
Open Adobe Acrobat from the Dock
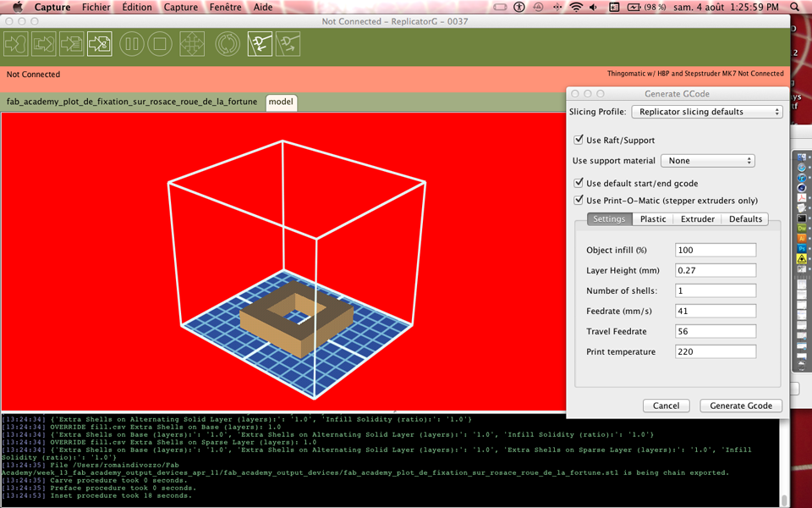pos(802,197)
